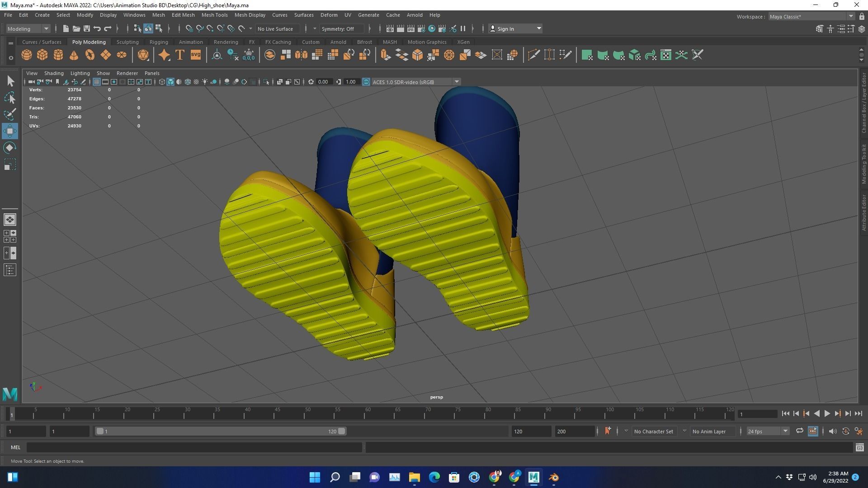
Task: Open the No Character Set dropdown arrow
Action: click(626, 431)
